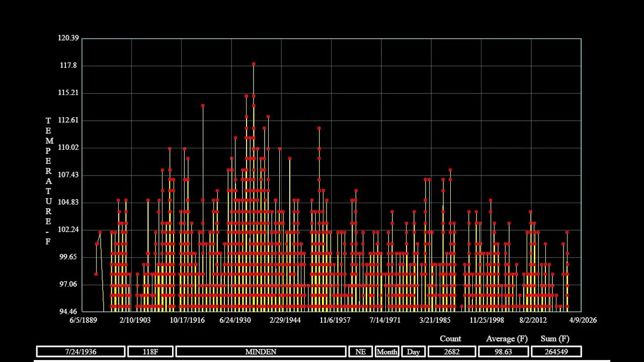Click the y-axis label 110.02
644x362 pixels.
tap(69, 148)
